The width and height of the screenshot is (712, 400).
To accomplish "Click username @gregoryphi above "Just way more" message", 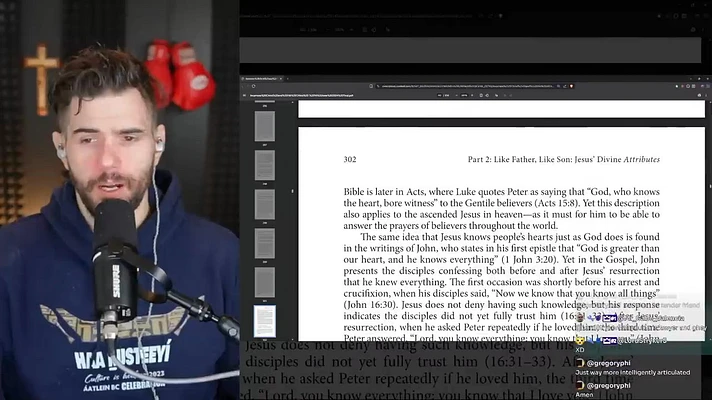I will point(608,363).
